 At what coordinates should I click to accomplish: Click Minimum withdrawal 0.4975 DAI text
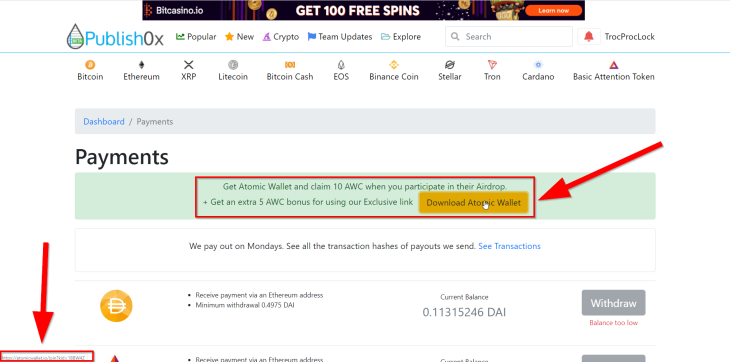(245, 305)
